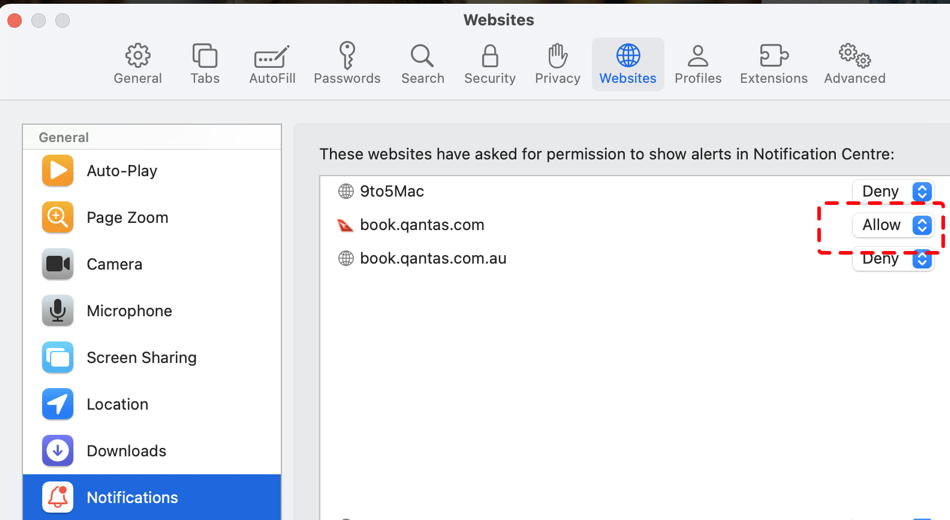Image resolution: width=950 pixels, height=520 pixels.
Task: Open Advanced settings gears icon
Action: point(855,64)
